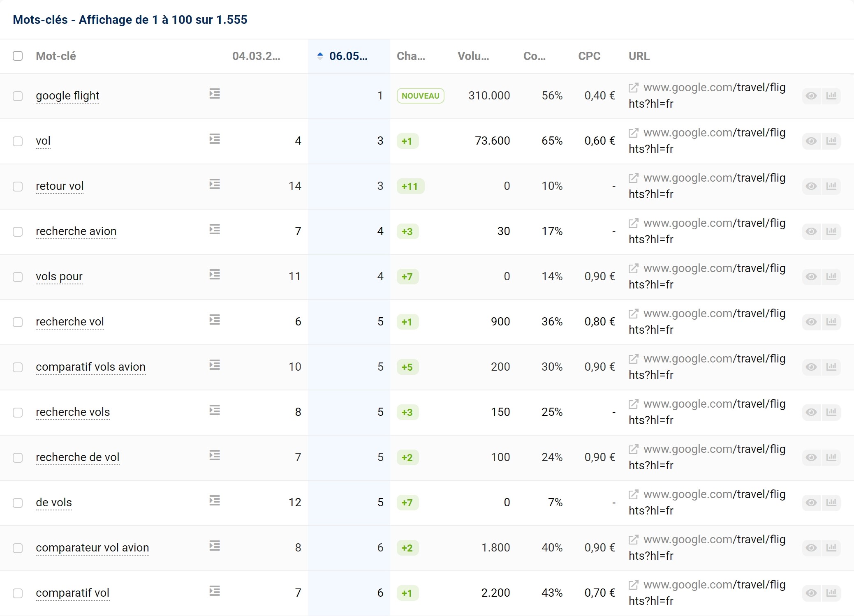Open SERP details icon for google flight
The image size is (854, 616).
click(x=215, y=94)
